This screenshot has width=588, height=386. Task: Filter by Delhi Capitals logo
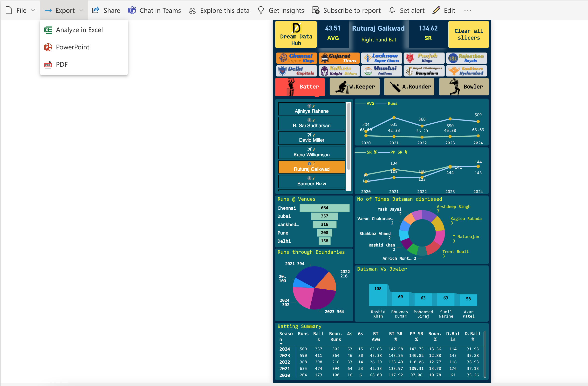(296, 71)
